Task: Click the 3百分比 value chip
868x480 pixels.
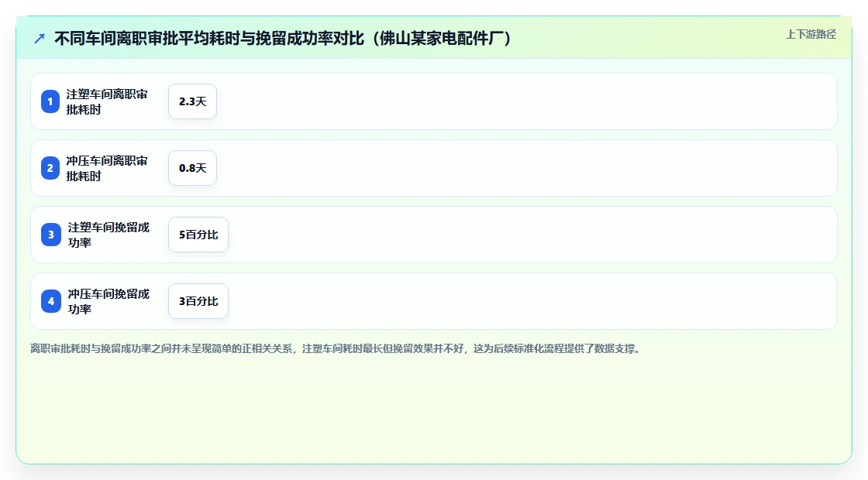Action: [x=198, y=301]
